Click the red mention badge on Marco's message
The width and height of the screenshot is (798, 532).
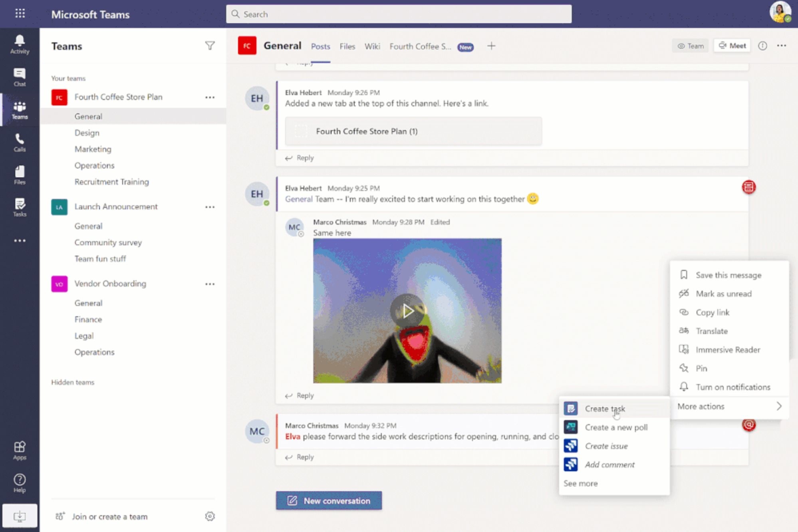(x=749, y=425)
